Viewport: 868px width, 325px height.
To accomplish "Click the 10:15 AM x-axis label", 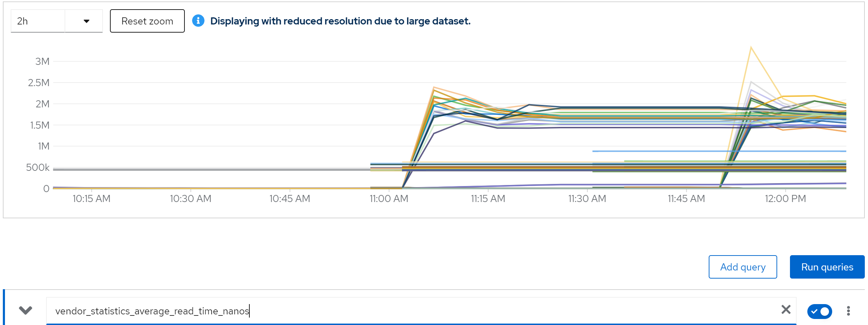I will pos(92,199).
